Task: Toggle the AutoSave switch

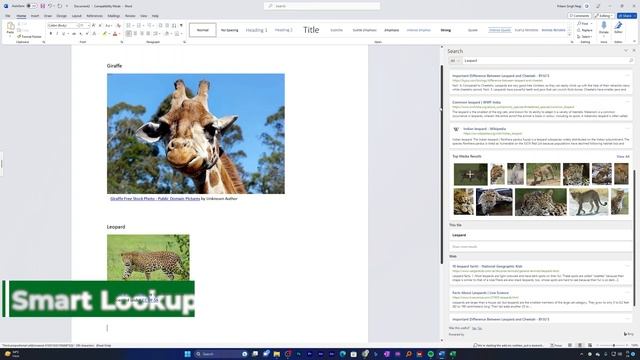Action: 31,6
